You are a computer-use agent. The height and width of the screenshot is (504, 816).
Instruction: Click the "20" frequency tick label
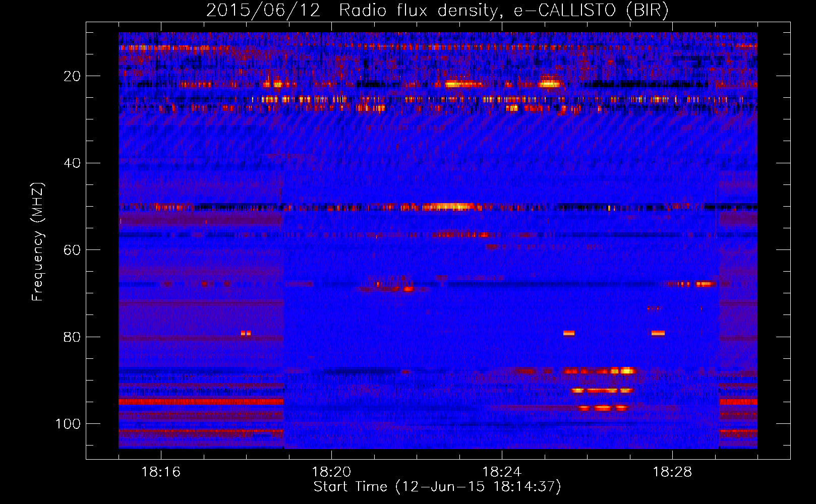point(73,76)
